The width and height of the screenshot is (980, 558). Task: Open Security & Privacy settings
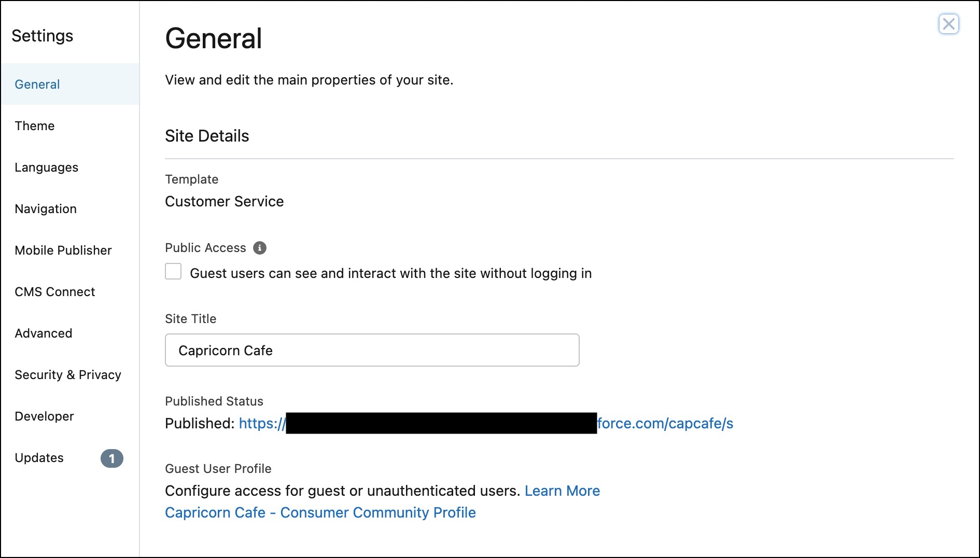tap(68, 374)
